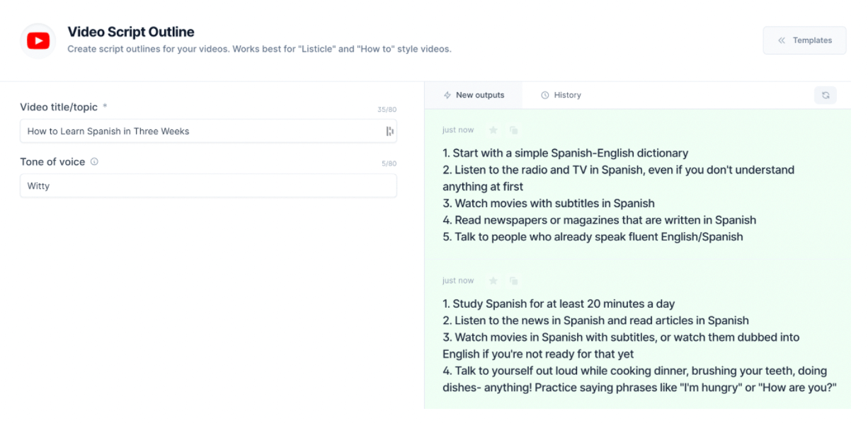Click into the Tone of voice field
The image size is (868, 423).
tap(207, 186)
